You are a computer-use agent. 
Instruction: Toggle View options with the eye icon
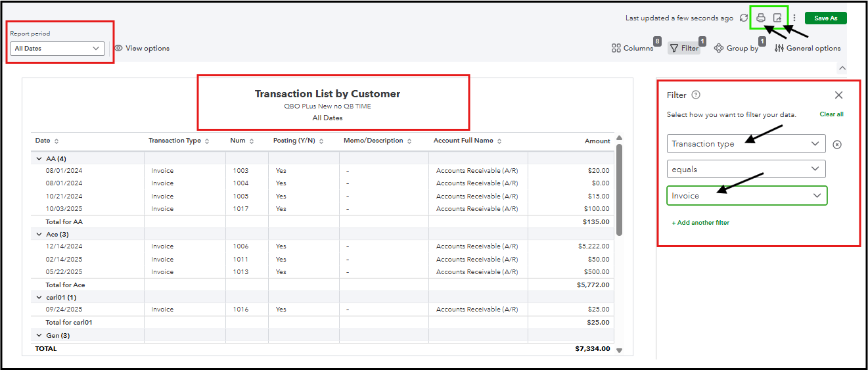coord(141,48)
